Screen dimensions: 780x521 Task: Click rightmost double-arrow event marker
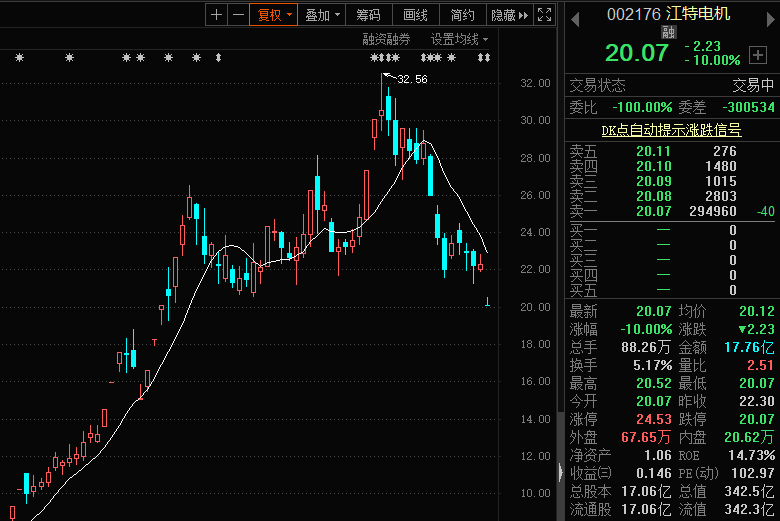click(x=488, y=58)
